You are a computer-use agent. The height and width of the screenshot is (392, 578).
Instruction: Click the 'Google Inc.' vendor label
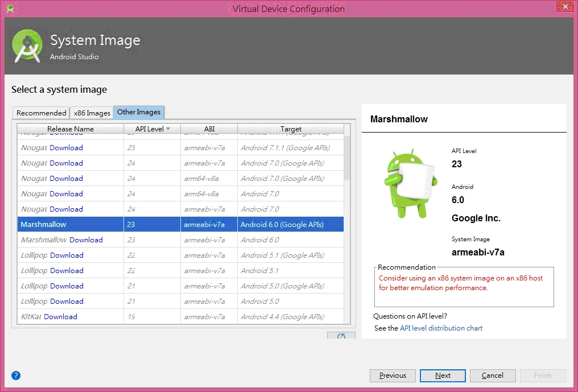pyautogui.click(x=476, y=218)
